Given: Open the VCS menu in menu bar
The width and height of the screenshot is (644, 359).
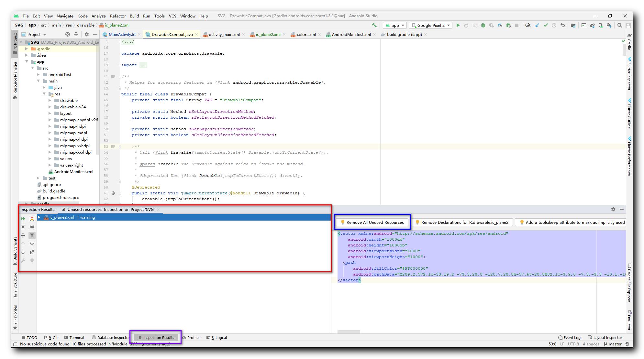Looking at the screenshot, I should point(172,16).
